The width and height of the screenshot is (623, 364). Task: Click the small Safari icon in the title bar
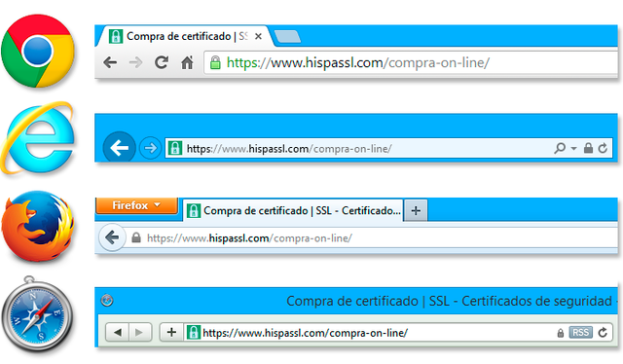tap(106, 300)
